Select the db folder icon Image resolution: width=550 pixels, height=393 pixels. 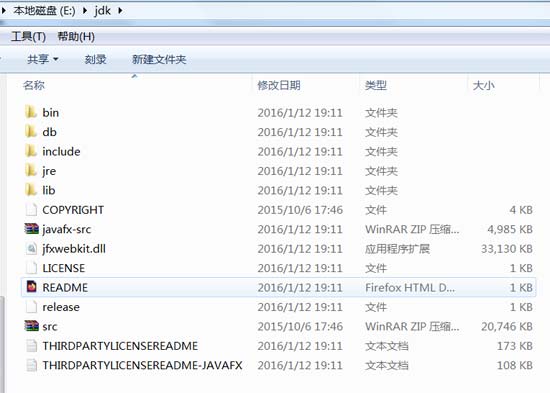(31, 132)
